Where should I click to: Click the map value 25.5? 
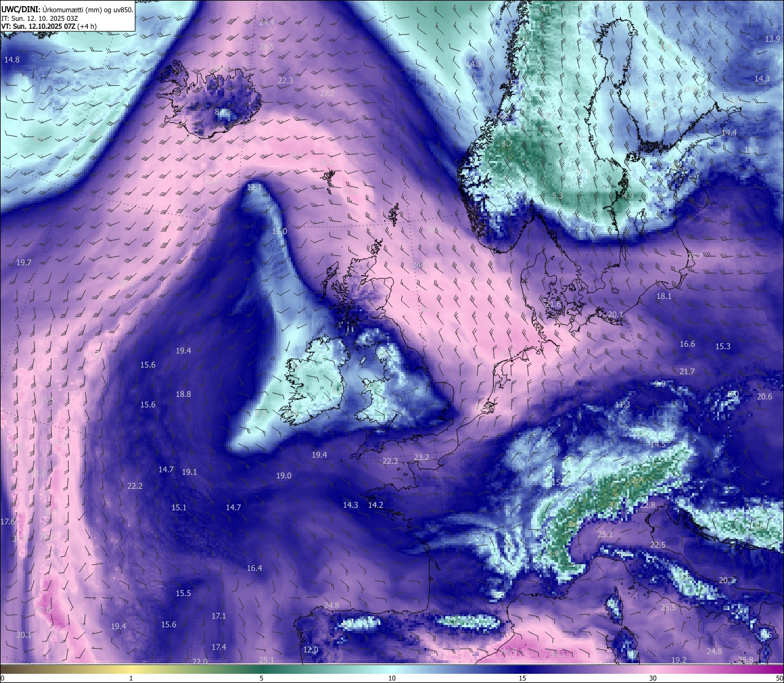668,608
